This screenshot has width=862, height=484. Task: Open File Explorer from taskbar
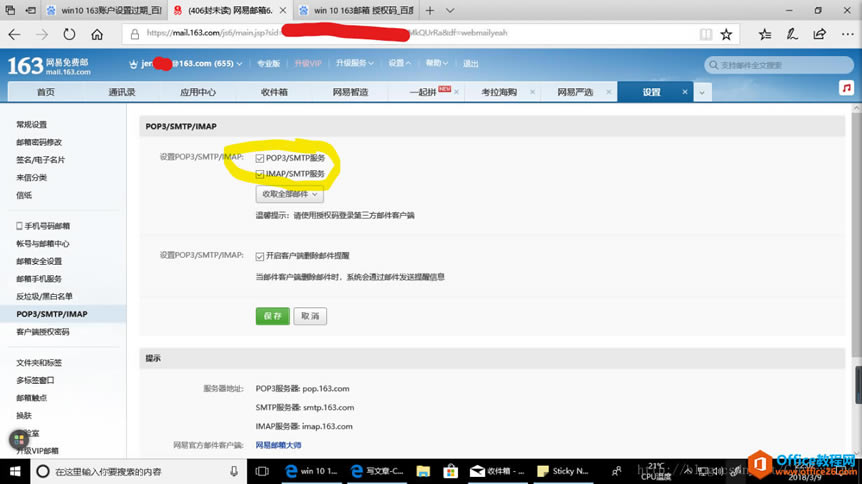point(423,471)
